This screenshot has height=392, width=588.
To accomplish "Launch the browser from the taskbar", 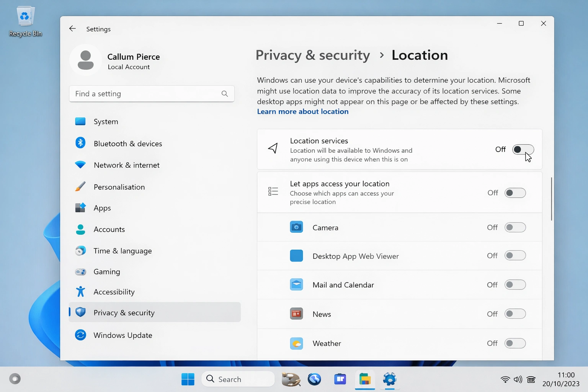I will pos(314,379).
